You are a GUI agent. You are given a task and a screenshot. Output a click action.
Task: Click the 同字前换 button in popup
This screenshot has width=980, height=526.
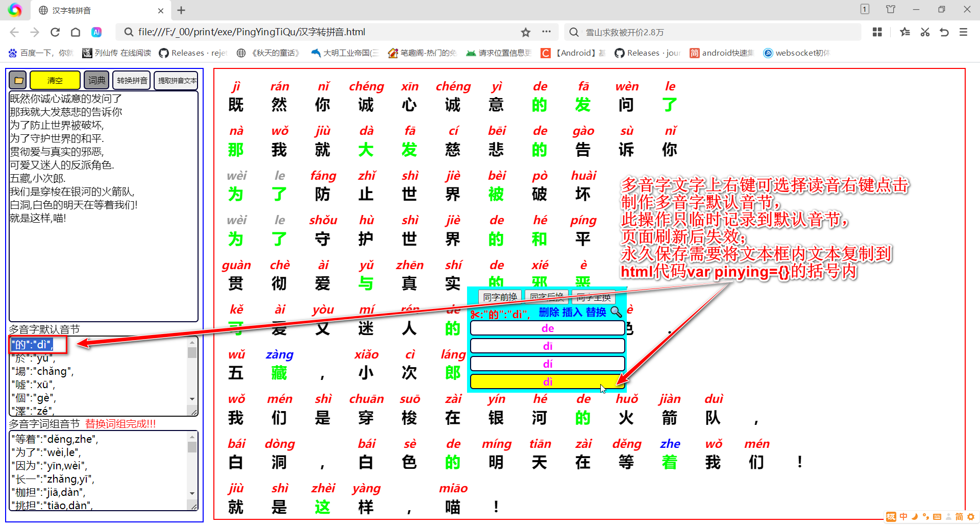pos(500,297)
